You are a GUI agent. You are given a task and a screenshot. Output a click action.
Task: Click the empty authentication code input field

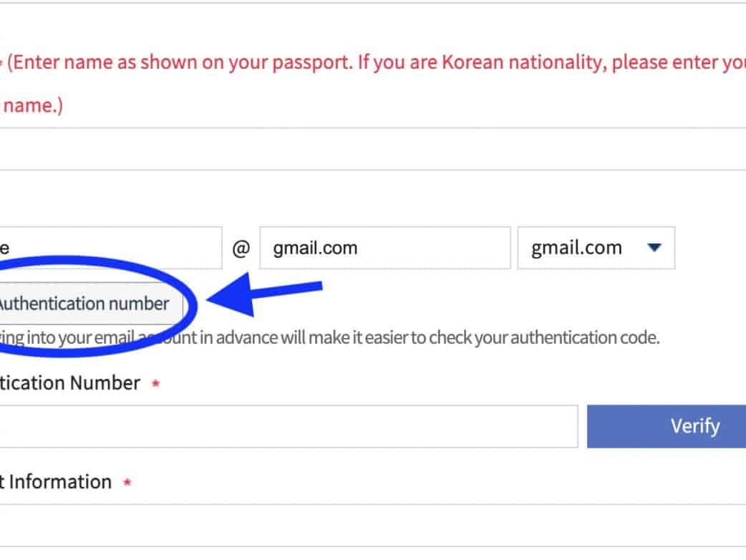click(286, 427)
